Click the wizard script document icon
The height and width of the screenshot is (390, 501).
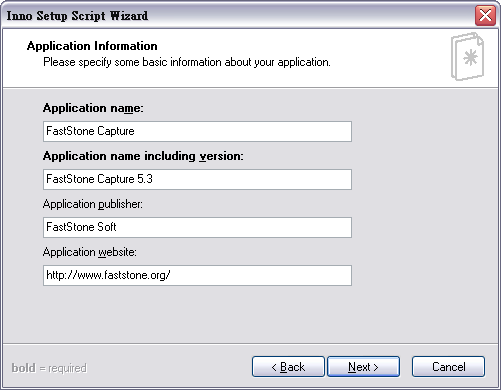pos(467,57)
